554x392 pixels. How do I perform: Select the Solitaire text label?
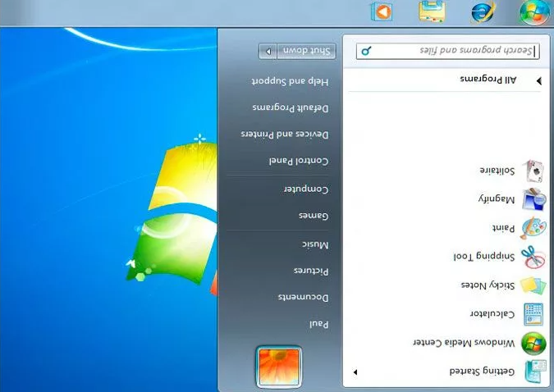tap(497, 171)
